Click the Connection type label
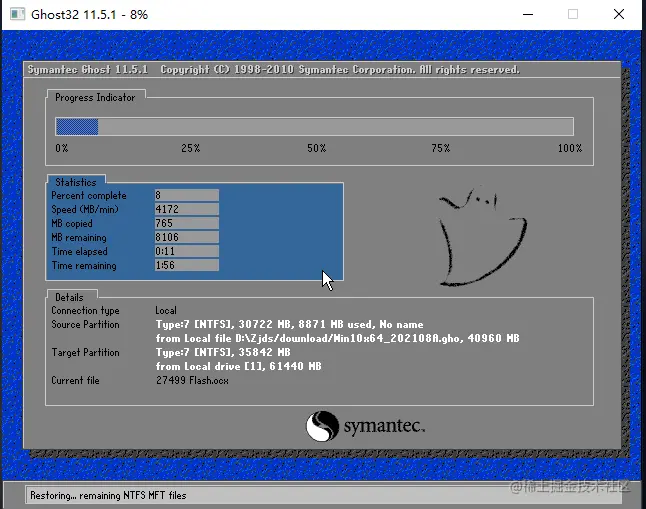The width and height of the screenshot is (646, 509). click(x=85, y=311)
